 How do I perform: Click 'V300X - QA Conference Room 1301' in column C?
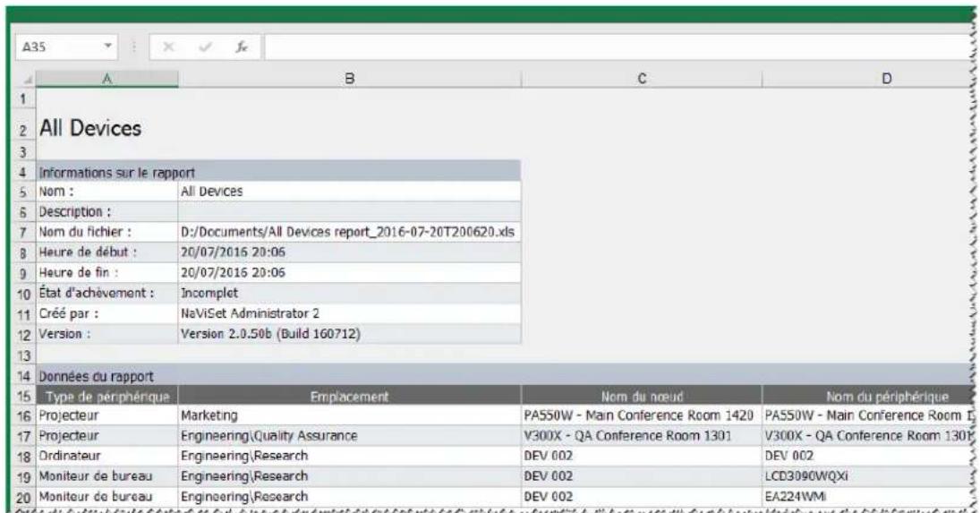click(641, 435)
